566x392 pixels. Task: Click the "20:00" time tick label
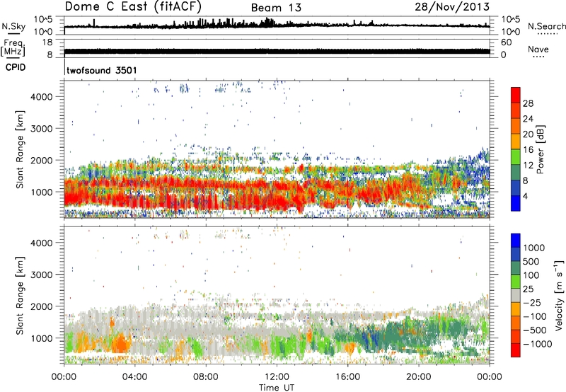coord(418,377)
